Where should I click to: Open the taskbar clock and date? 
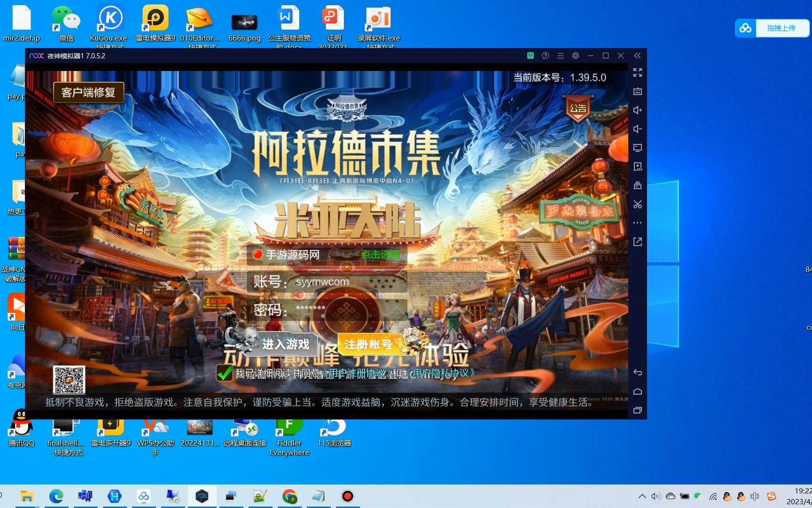pyautogui.click(x=799, y=496)
